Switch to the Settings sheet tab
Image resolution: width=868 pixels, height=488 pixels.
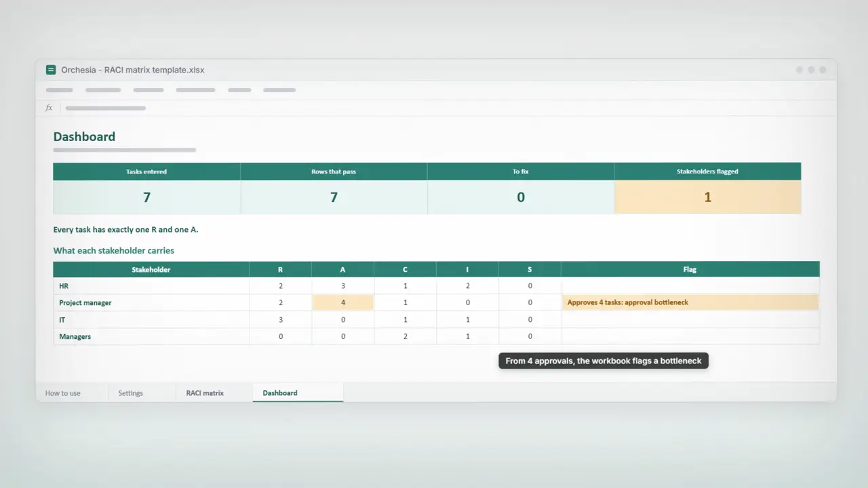(131, 393)
